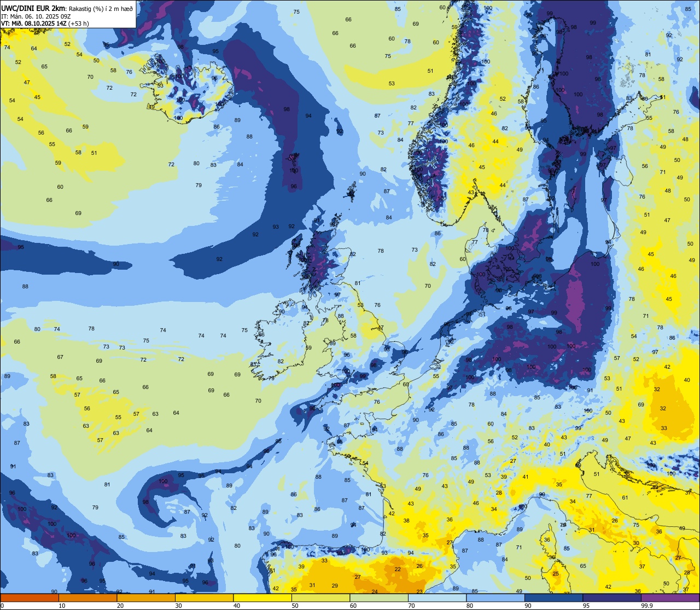
Task: Click the '70' tick label on the color scale
Action: 411,606
